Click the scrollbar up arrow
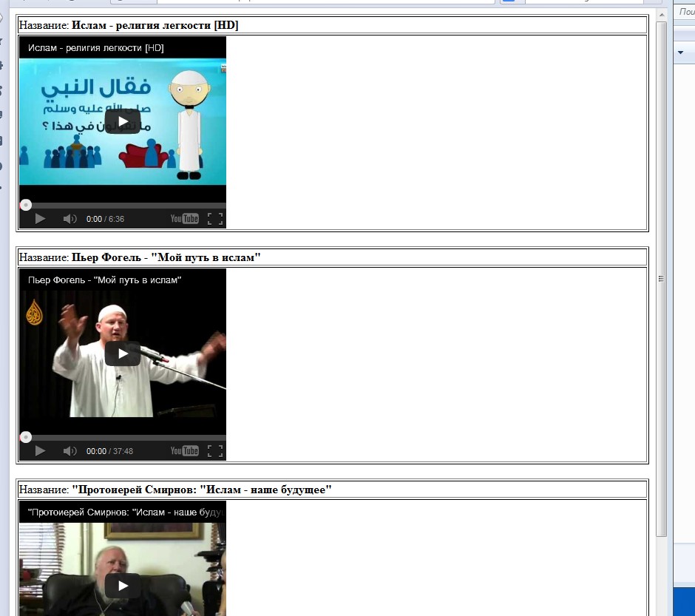 click(x=661, y=14)
